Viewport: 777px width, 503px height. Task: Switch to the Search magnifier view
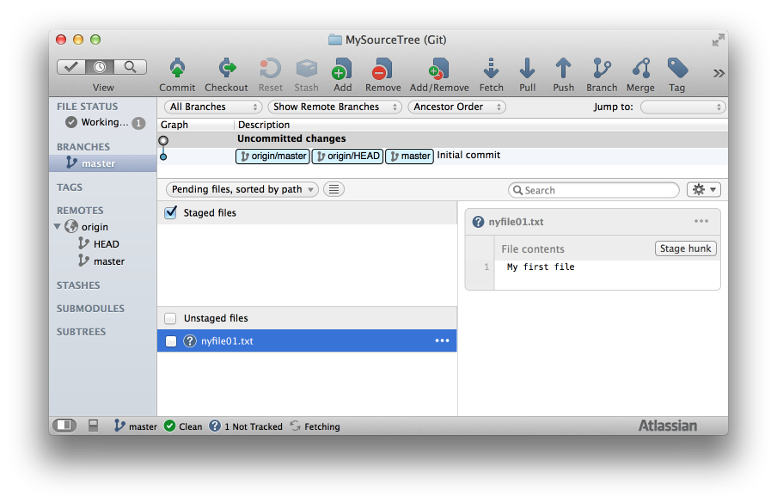tap(130, 67)
